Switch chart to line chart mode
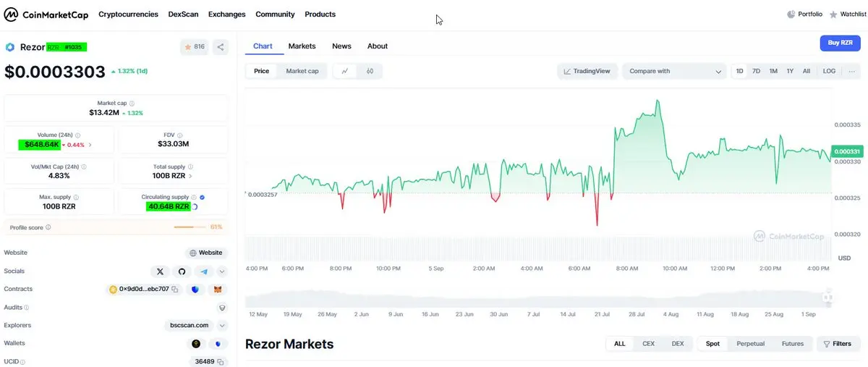Image resolution: width=868 pixels, height=367 pixels. tap(345, 71)
